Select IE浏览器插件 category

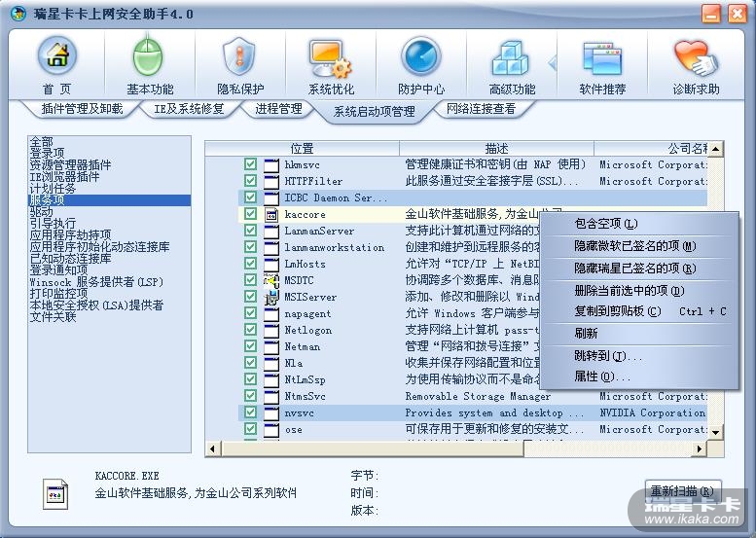coord(64,177)
